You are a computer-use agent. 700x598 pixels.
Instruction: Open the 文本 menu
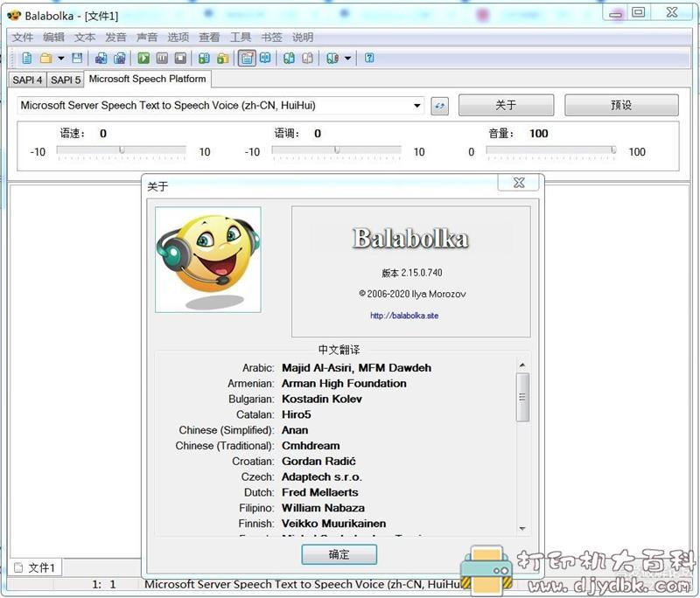tap(85, 38)
